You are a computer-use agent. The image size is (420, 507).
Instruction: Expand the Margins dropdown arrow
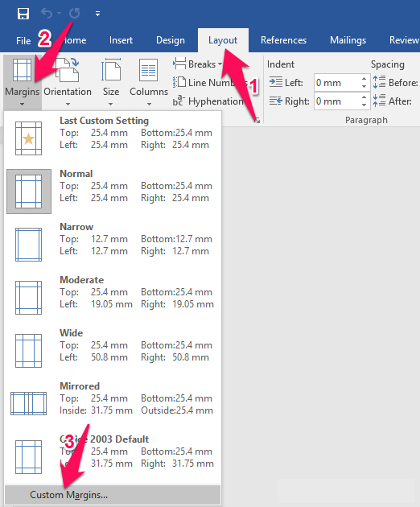pyautogui.click(x=22, y=104)
